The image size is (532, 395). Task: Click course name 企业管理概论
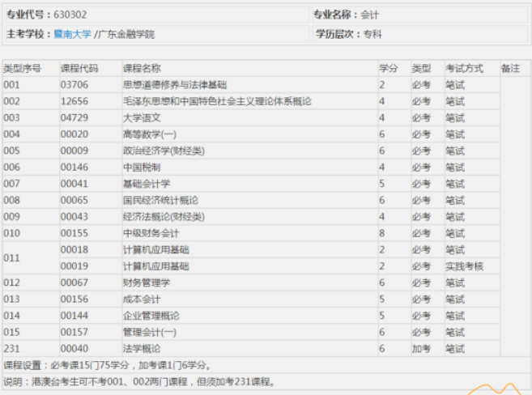pos(151,316)
